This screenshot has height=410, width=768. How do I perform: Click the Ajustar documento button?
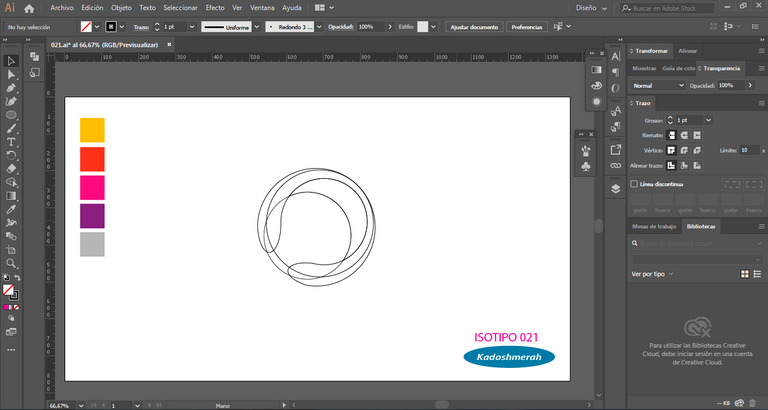[x=474, y=27]
